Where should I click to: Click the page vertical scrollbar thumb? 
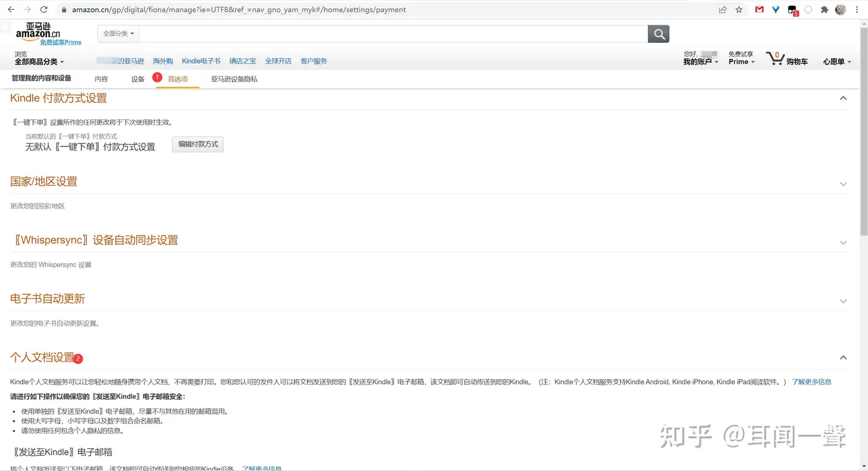[864, 131]
